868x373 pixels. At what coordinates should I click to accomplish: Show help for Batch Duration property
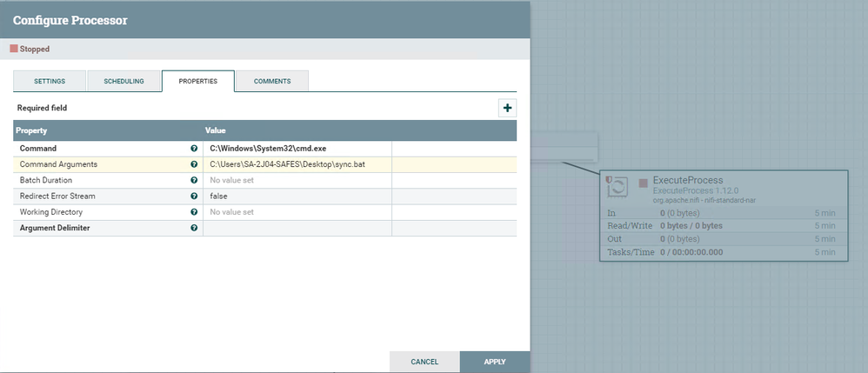(194, 180)
